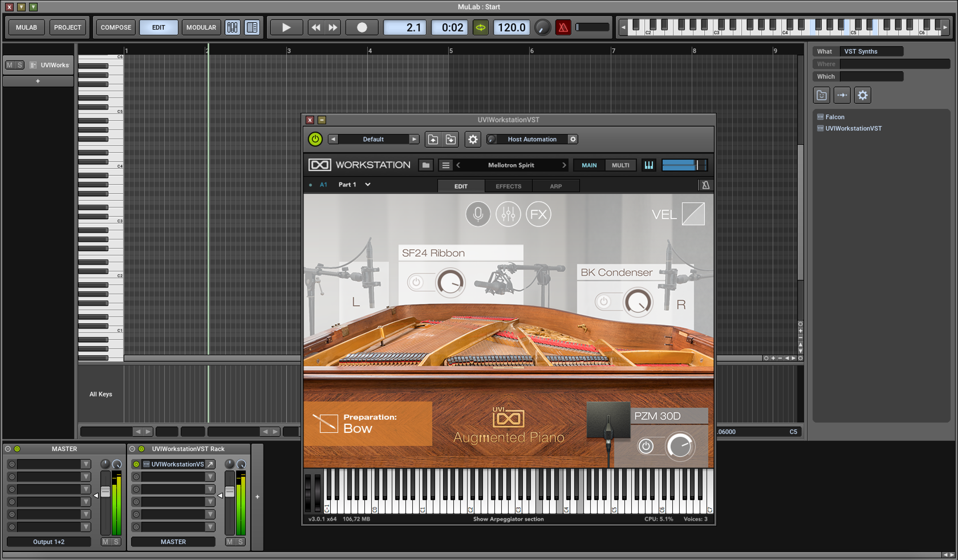
Task: Toggle the red metronome icon in the MuLab top bar
Action: (563, 27)
